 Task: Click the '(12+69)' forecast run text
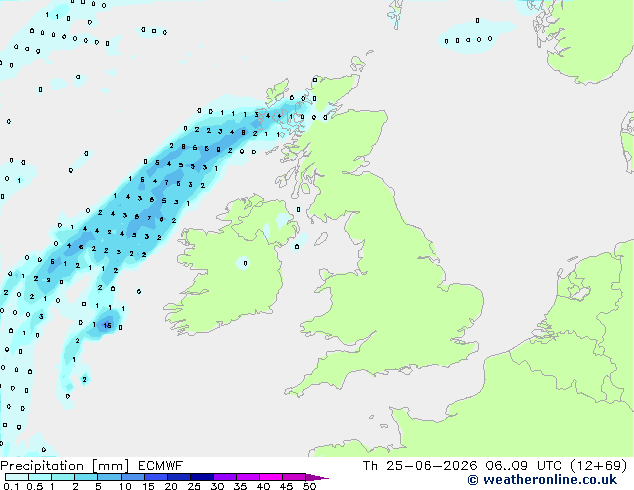point(599,466)
